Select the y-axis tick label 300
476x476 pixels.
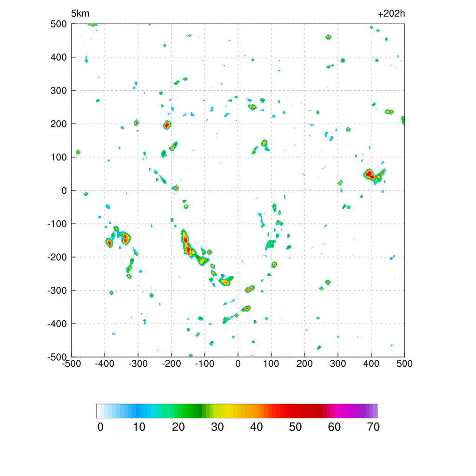click(x=59, y=91)
